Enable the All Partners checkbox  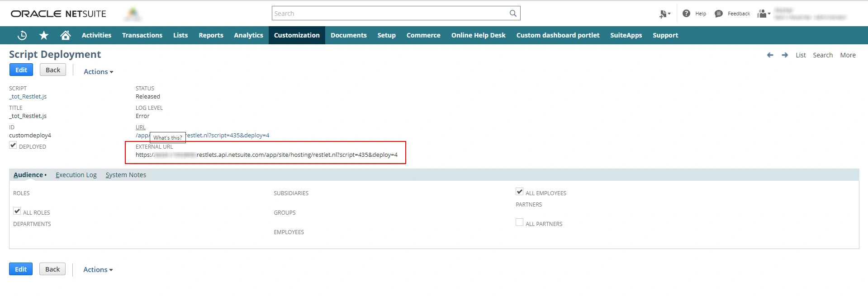pyautogui.click(x=519, y=222)
